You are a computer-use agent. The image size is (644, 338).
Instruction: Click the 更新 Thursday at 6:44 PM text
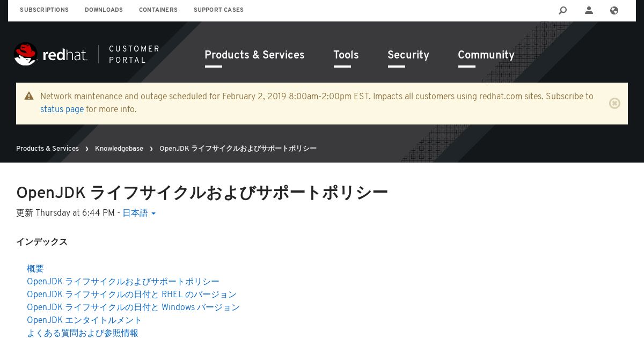tap(65, 213)
